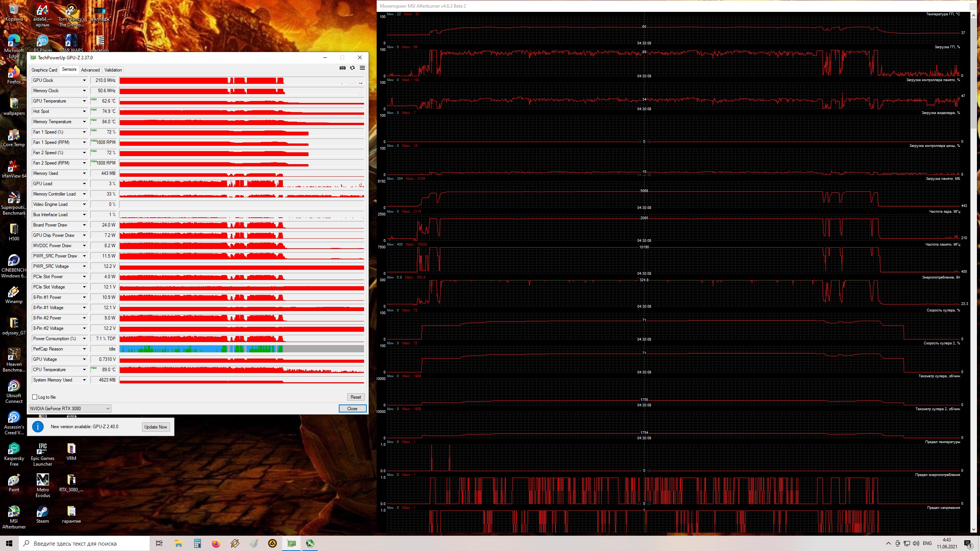Enable the Log to file checkbox

pos(35,397)
